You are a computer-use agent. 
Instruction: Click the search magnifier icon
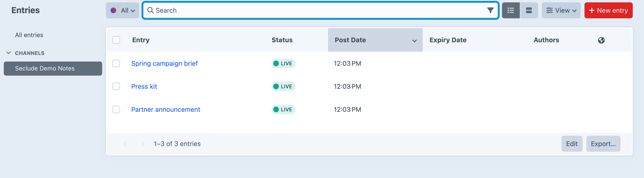150,10
